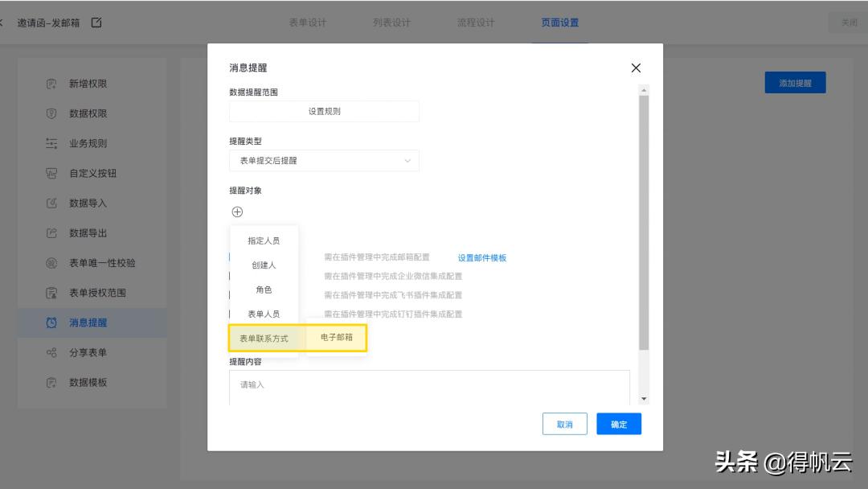Select 指定人员 in the reminder target menu
868x489 pixels.
pos(263,240)
